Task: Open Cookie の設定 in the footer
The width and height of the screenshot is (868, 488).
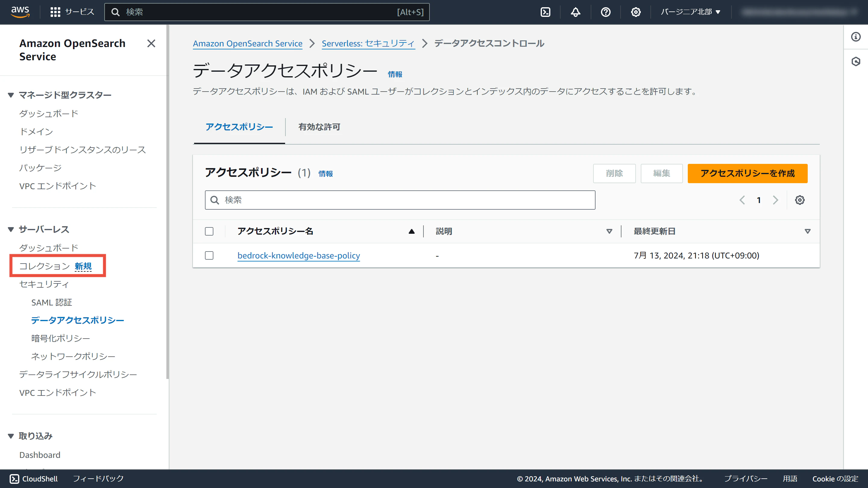Action: (x=835, y=479)
